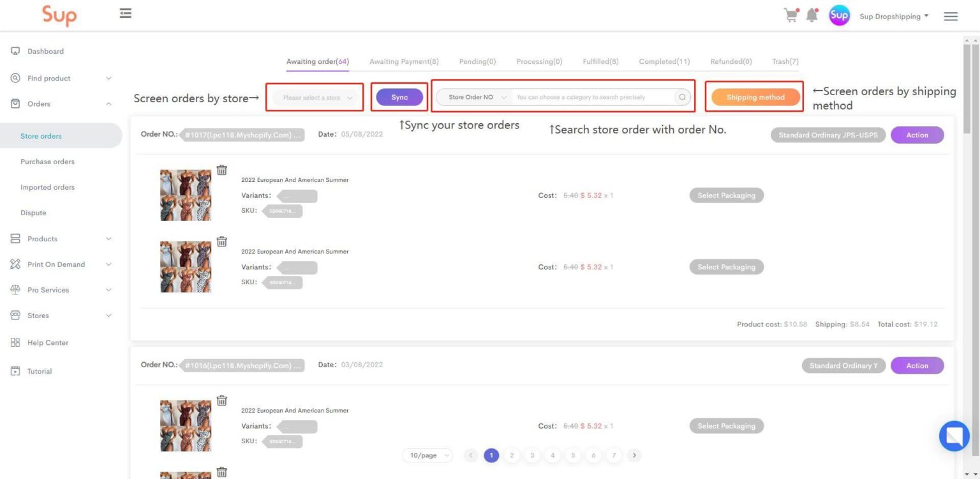Open the 'Please select a store' dropdown

tap(315, 97)
